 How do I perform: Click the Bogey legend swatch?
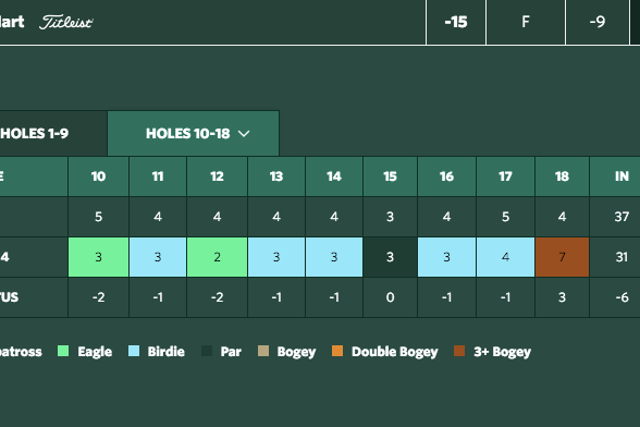pos(263,351)
